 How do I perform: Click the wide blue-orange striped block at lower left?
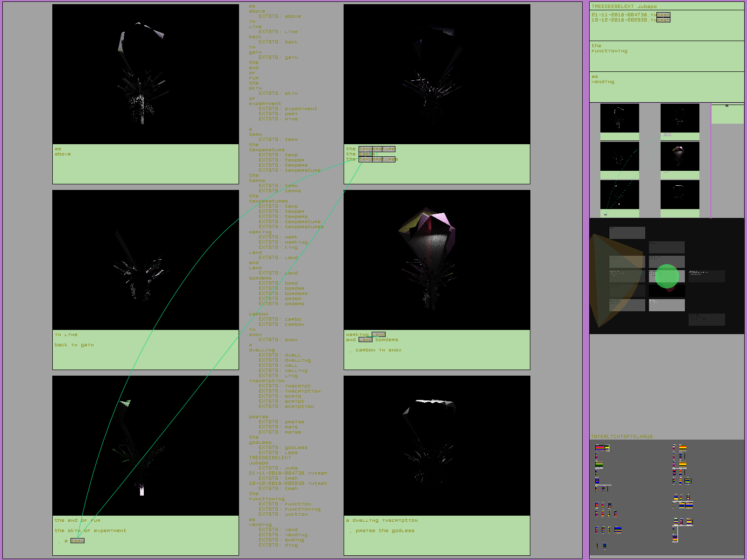click(618, 530)
